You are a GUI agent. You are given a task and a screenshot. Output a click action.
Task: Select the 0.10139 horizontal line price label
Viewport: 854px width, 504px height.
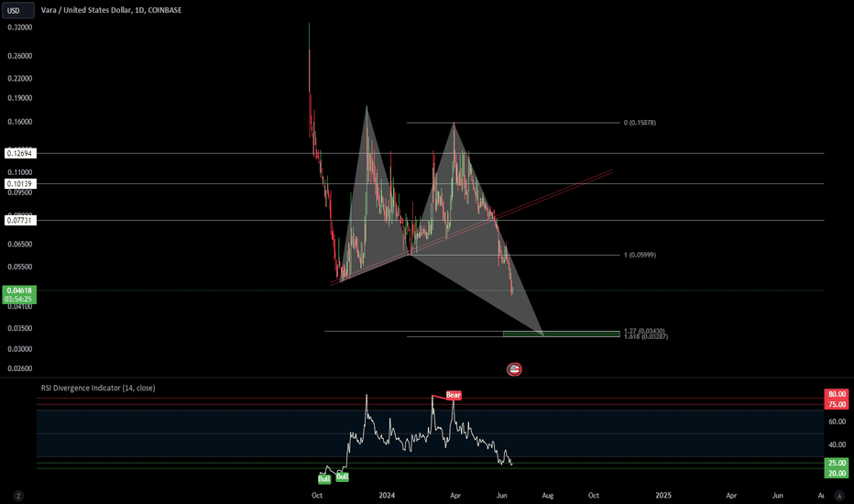(21, 184)
